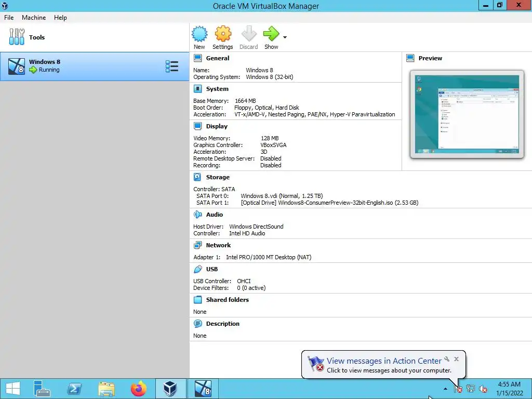Click the Shared folders icon
The height and width of the screenshot is (399, 532).
click(x=198, y=300)
